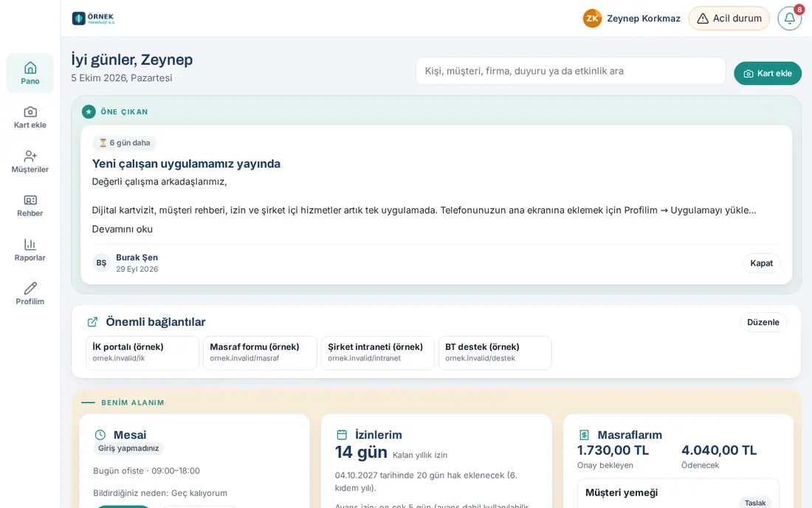This screenshot has width=812, height=508.
Task: Click the Mesai clock icon
Action: 100,435
